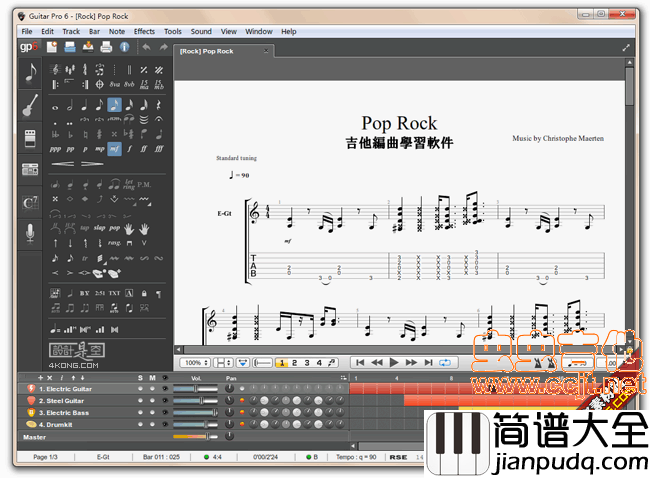The height and width of the screenshot is (478, 650).
Task: Apply 8va octave marking
Action: tap(114, 84)
